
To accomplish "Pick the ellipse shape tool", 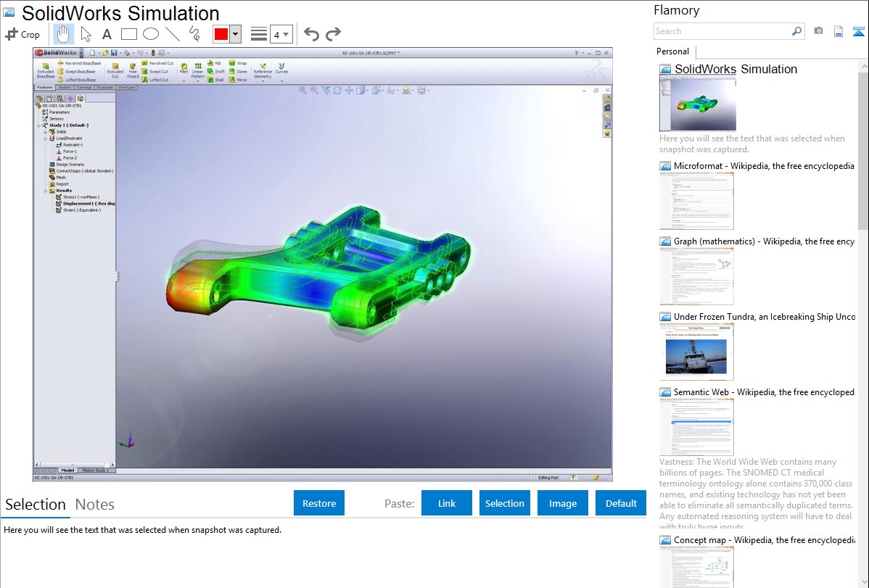I will tap(150, 34).
